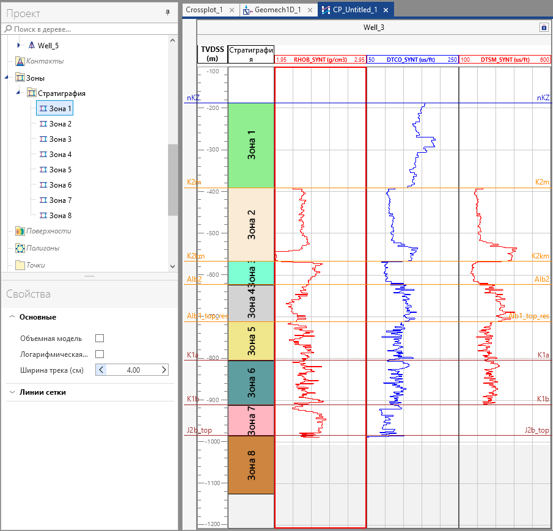Switch to the Geomech1D_1 tab
The image size is (553, 531).
coord(278,10)
